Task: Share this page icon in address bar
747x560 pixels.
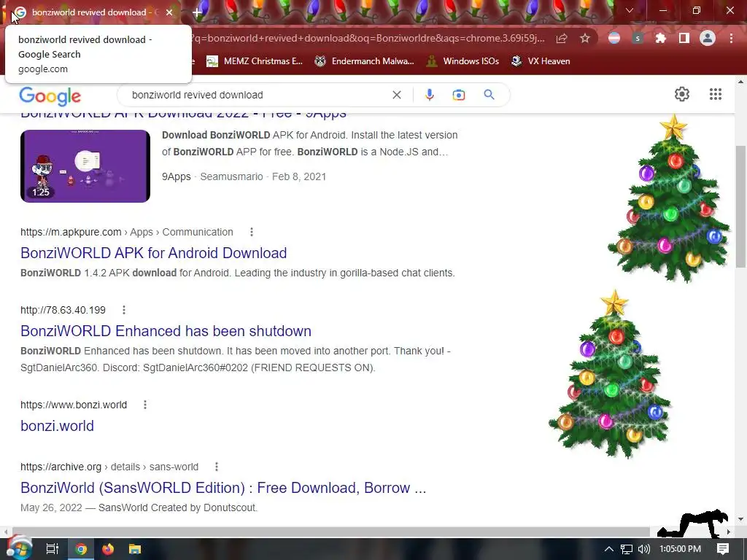Action: pyautogui.click(x=562, y=38)
